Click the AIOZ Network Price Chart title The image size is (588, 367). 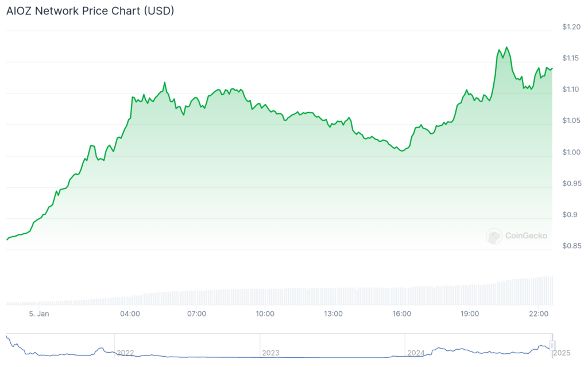pos(90,11)
